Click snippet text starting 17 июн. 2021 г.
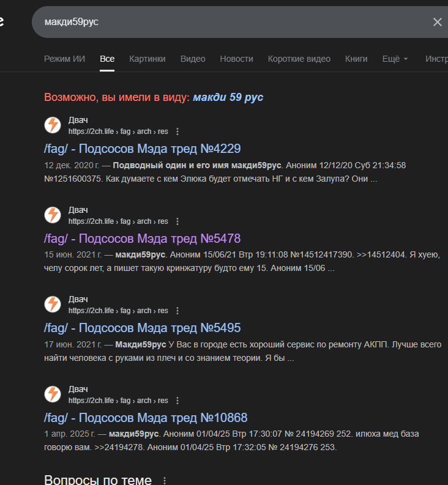Viewport: 448px width, 485px height. (243, 351)
